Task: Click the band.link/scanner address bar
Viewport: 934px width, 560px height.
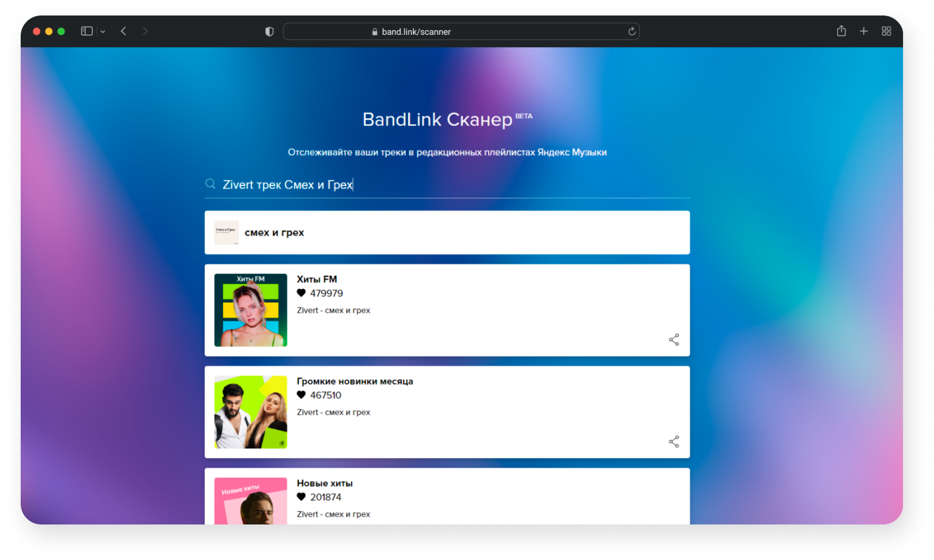Action: 452,32
